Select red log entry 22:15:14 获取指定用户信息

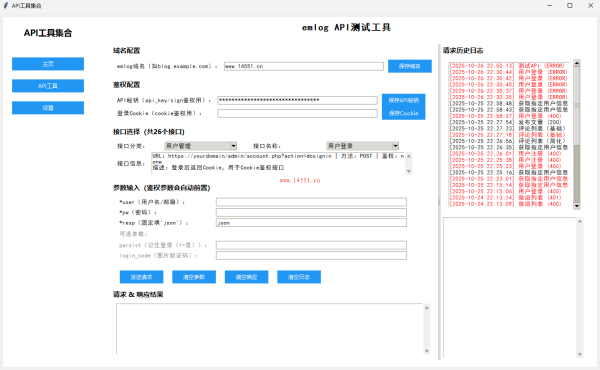[x=509, y=185]
